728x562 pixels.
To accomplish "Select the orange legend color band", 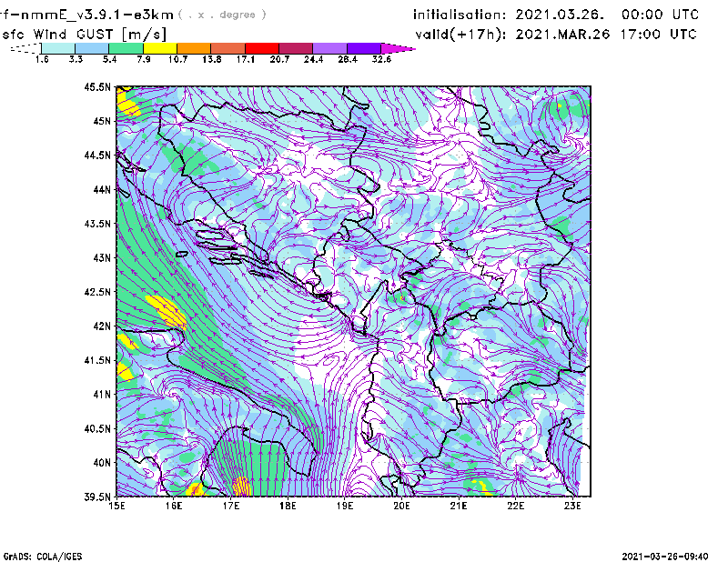I will pos(193,47).
